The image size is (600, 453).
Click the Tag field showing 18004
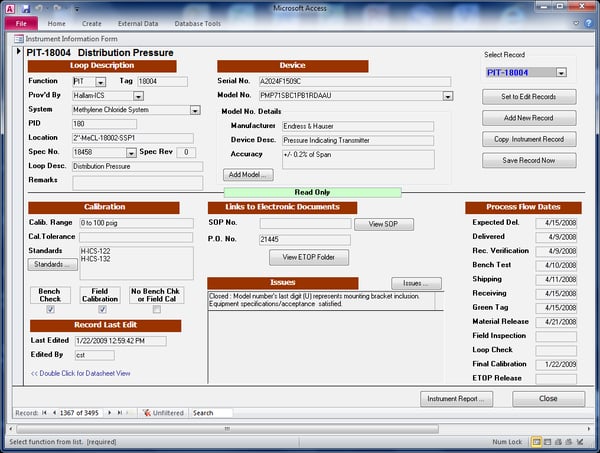pyautogui.click(x=162, y=81)
